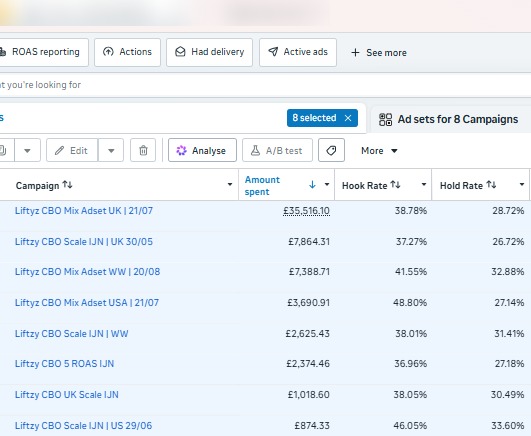Open the Hook Rate column dropdown
The height and width of the screenshot is (436, 531).
[424, 184]
